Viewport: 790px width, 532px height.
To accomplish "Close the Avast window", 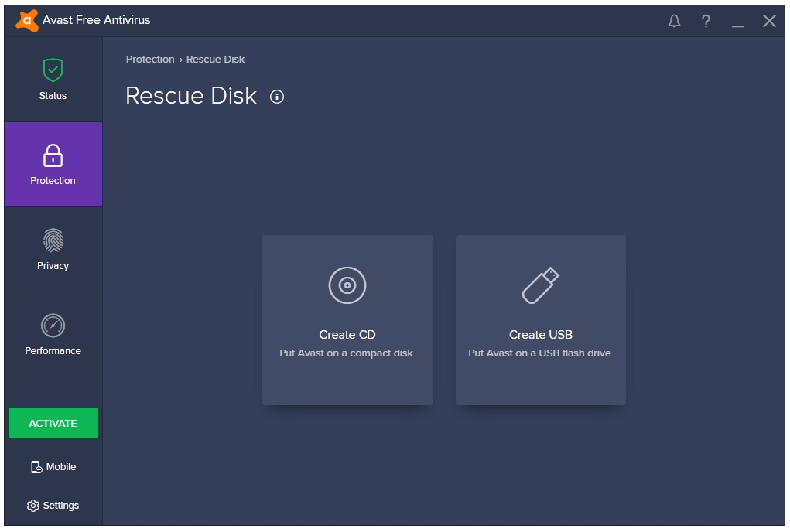I will 769,21.
